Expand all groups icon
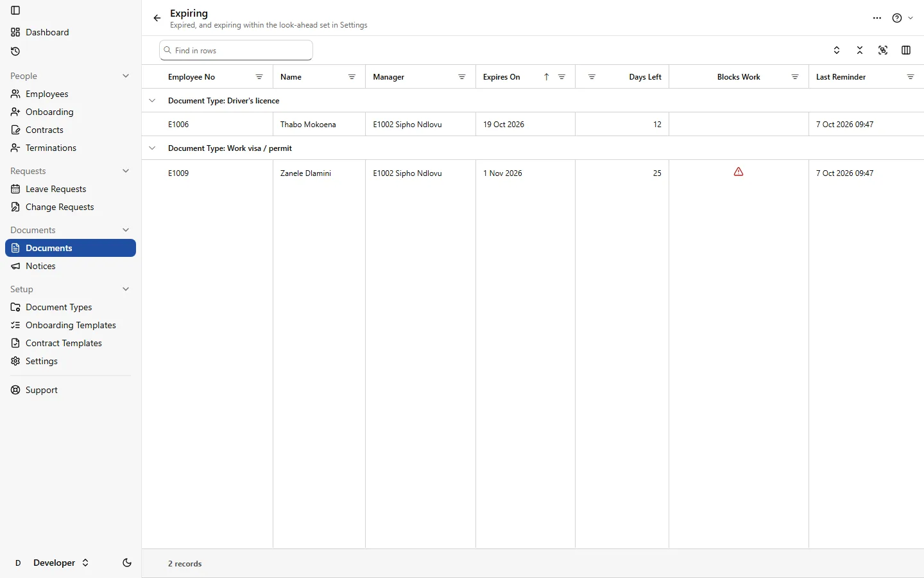The height and width of the screenshot is (578, 924). 837,50
